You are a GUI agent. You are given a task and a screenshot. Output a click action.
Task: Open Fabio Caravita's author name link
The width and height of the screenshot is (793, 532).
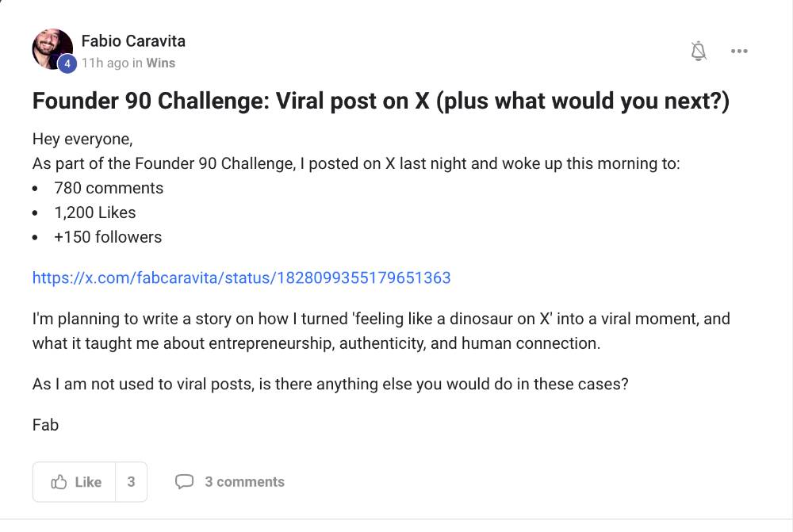pos(133,40)
